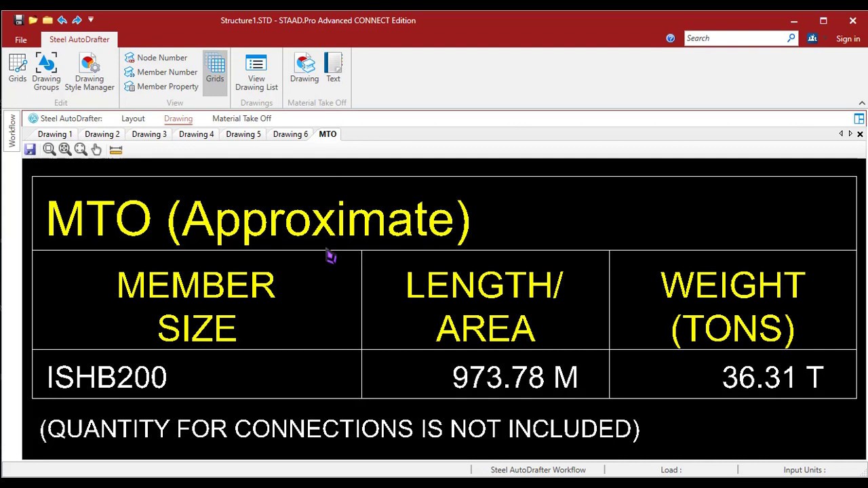Click the Sign in link
The width and height of the screenshot is (868, 488).
[848, 39]
